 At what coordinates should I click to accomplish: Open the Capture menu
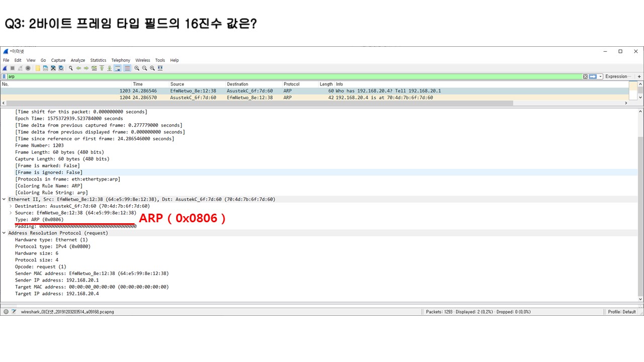click(58, 60)
